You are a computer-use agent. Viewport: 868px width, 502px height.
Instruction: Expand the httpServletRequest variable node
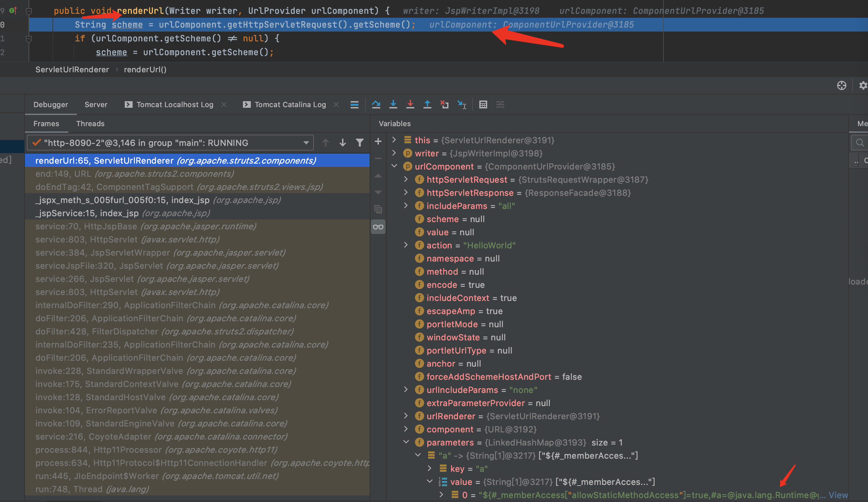coord(406,179)
